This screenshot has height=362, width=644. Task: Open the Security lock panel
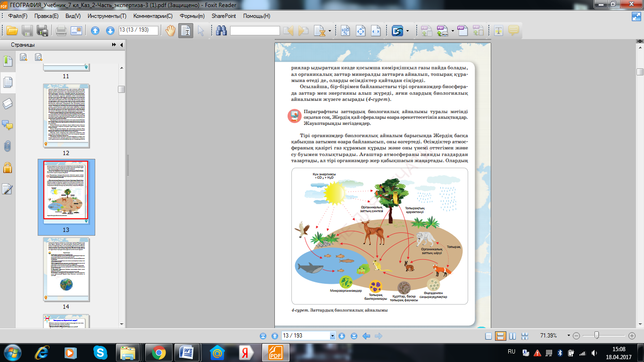(x=7, y=167)
